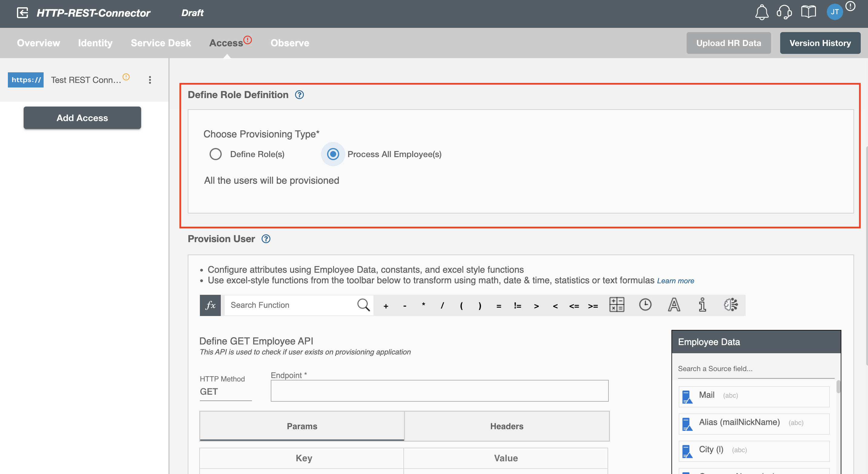Open the support headset icon
The height and width of the screenshot is (474, 868).
[784, 13]
